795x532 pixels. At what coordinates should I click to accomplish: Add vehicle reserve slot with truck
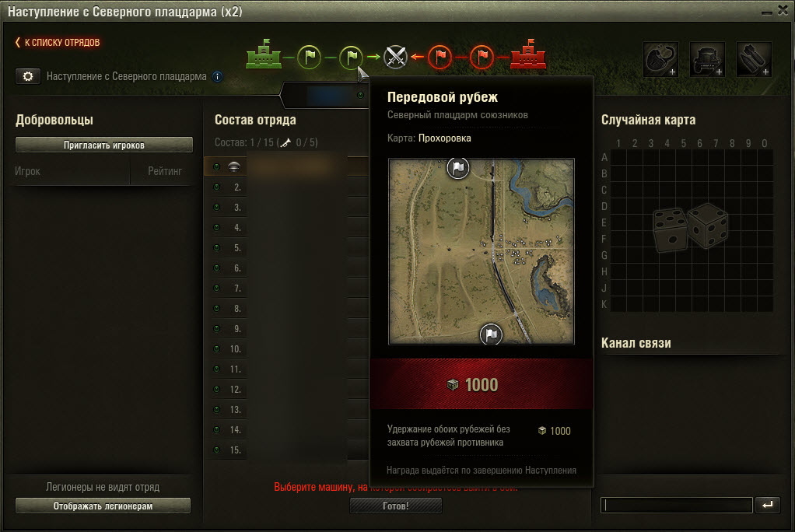coord(707,59)
